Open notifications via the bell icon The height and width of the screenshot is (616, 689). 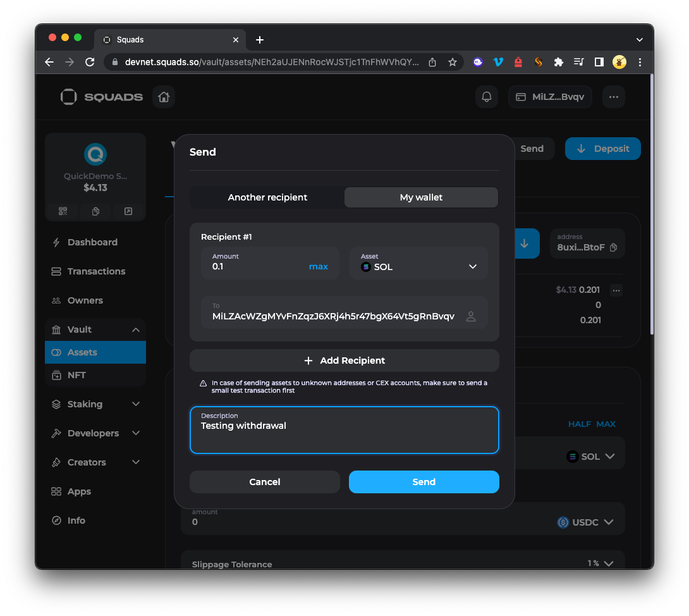click(486, 96)
